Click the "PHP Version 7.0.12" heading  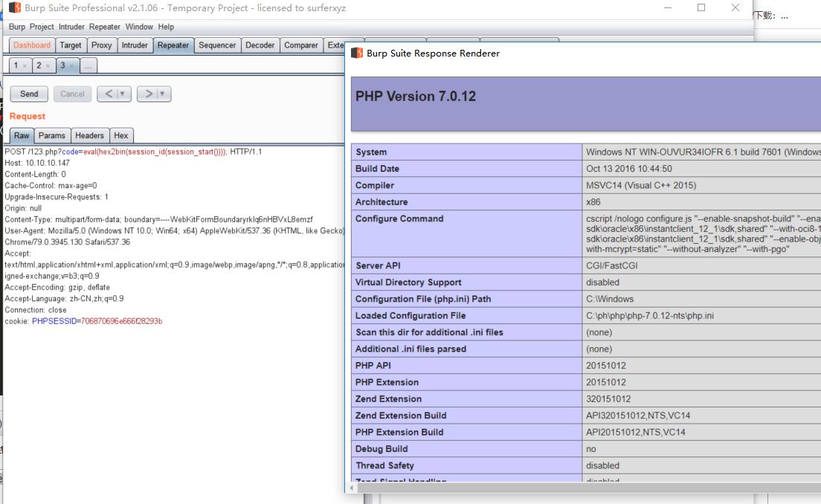coord(416,97)
